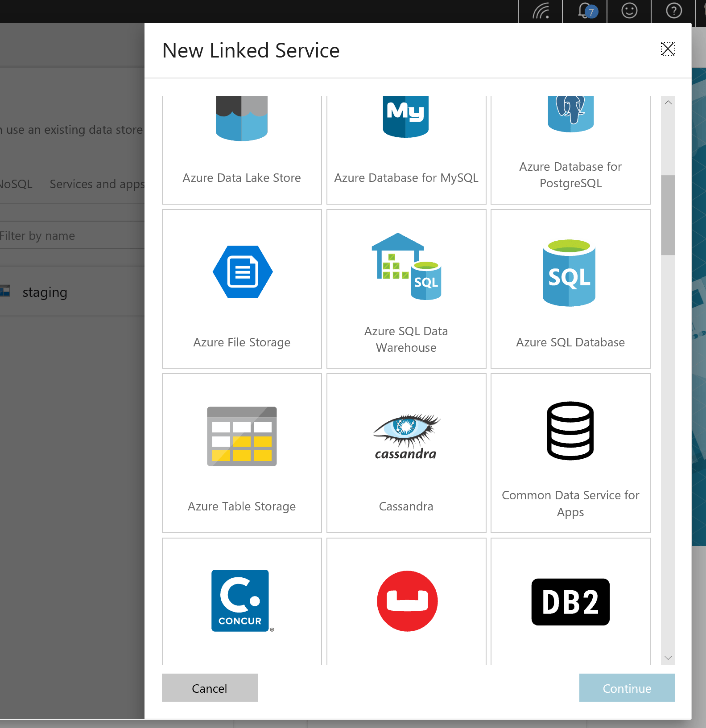Click the staging entry's small icon
This screenshot has width=706, height=728.
tap(5, 291)
